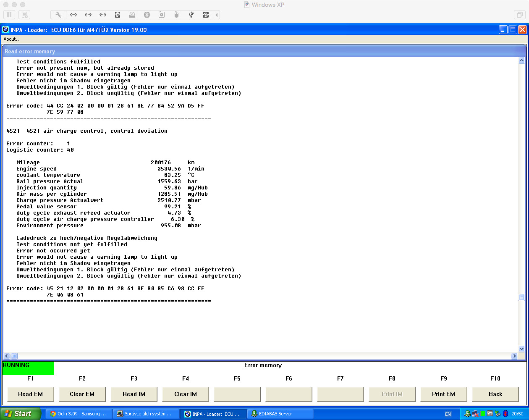Image resolution: width=529 pixels, height=420 pixels.
Task: Open the About... menu
Action: point(12,39)
